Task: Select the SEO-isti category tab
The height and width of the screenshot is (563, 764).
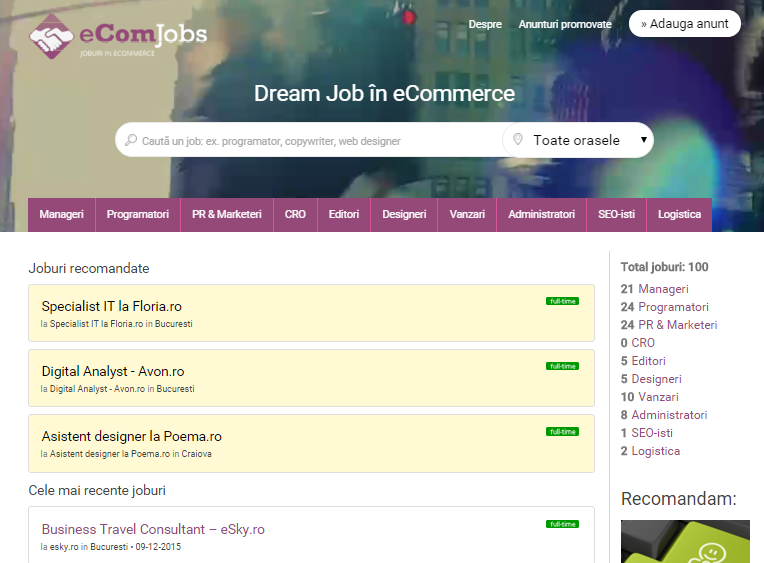Action: pos(616,214)
